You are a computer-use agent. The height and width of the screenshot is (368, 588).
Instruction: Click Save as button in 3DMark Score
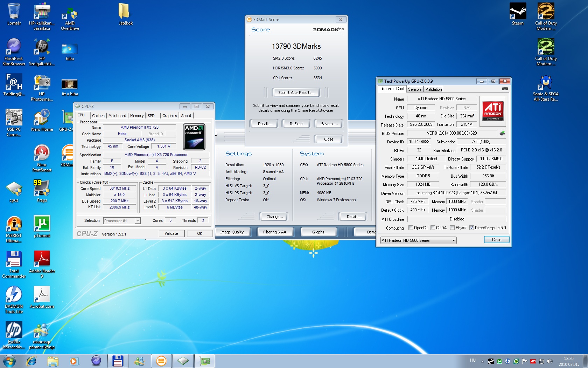[329, 124]
